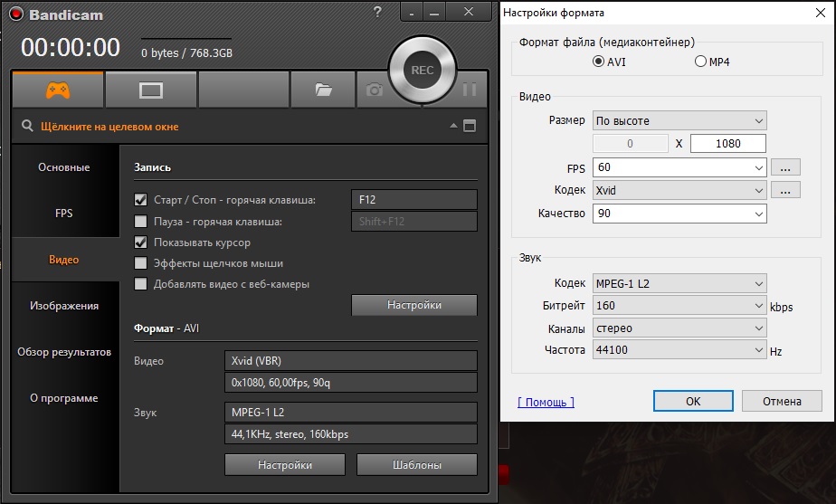Open the Качество dropdown showing 90
The width and height of the screenshot is (836, 504).
(x=679, y=214)
